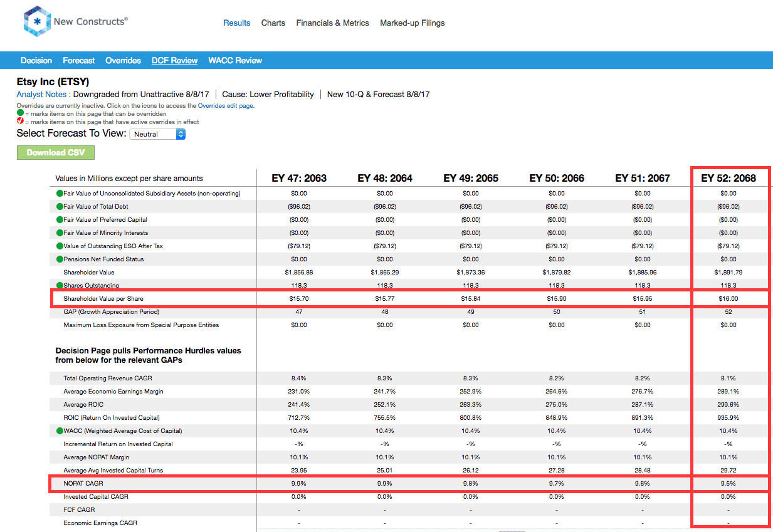
Task: Click green override dot for Shares Outstanding
Action: [x=60, y=286]
